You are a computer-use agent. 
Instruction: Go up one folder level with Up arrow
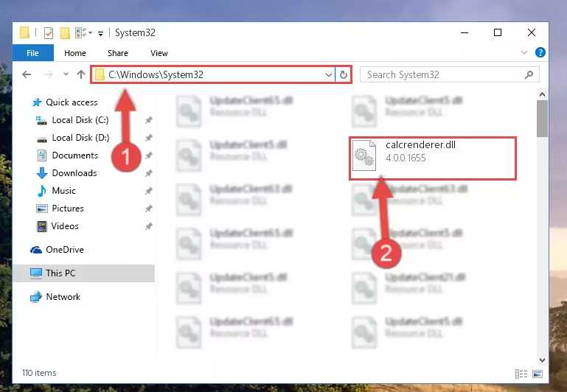81,74
